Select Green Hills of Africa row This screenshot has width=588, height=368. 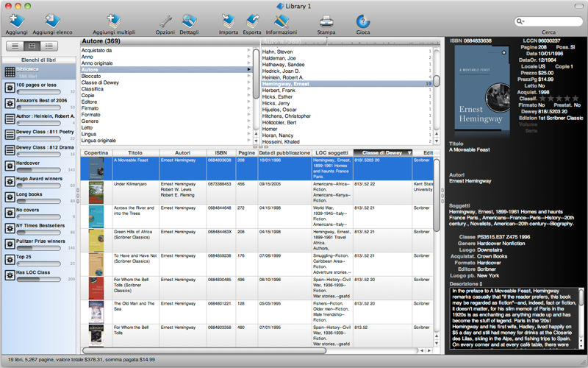click(257, 240)
